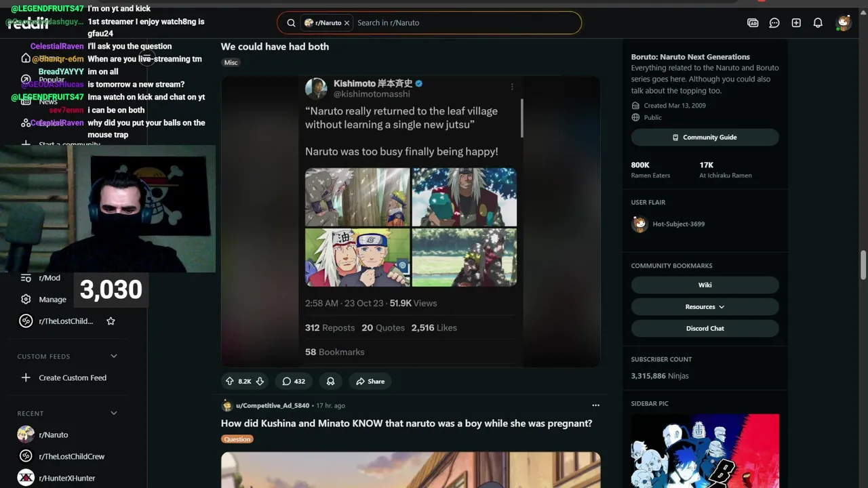The width and height of the screenshot is (868, 488).
Task: Click the verified badge on Kishimoto tweet
Action: [418, 84]
